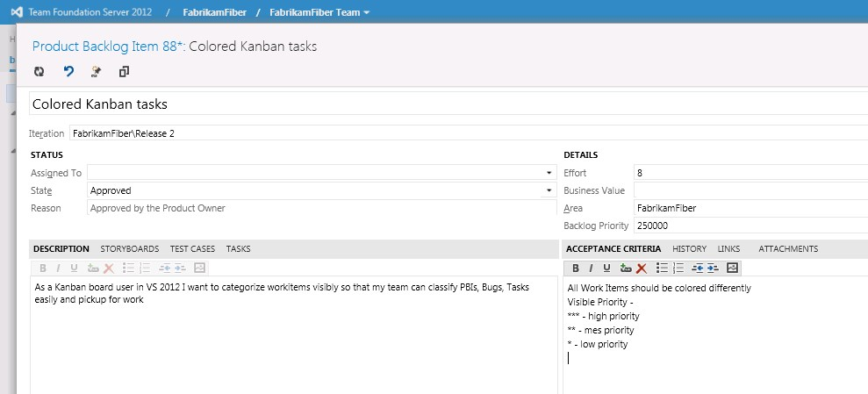Apply bullet list in the Description toolbar

pyautogui.click(x=129, y=269)
